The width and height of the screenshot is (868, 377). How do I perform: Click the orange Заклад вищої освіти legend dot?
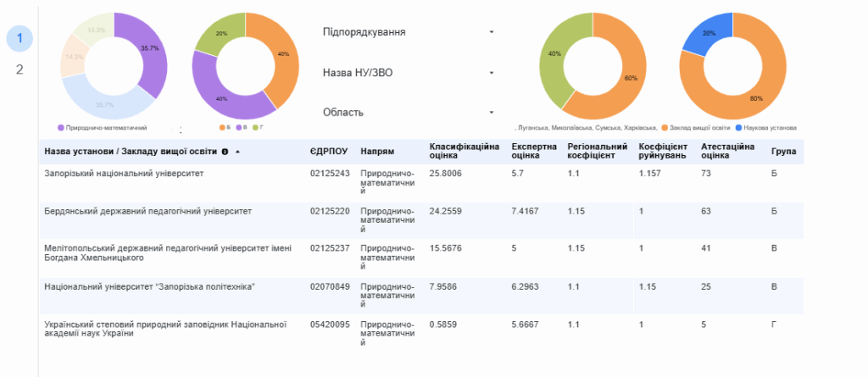pos(665,128)
